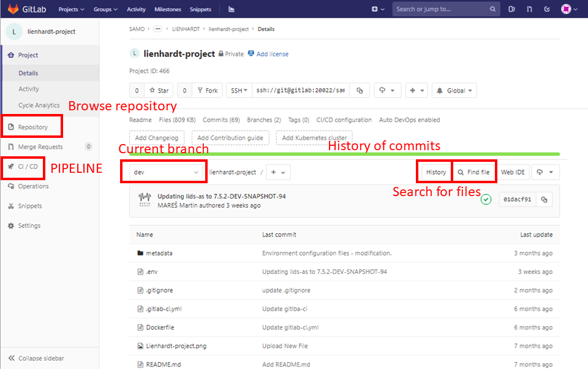Open Snippets in top navigation
The image size is (588, 372).
pos(200,9)
